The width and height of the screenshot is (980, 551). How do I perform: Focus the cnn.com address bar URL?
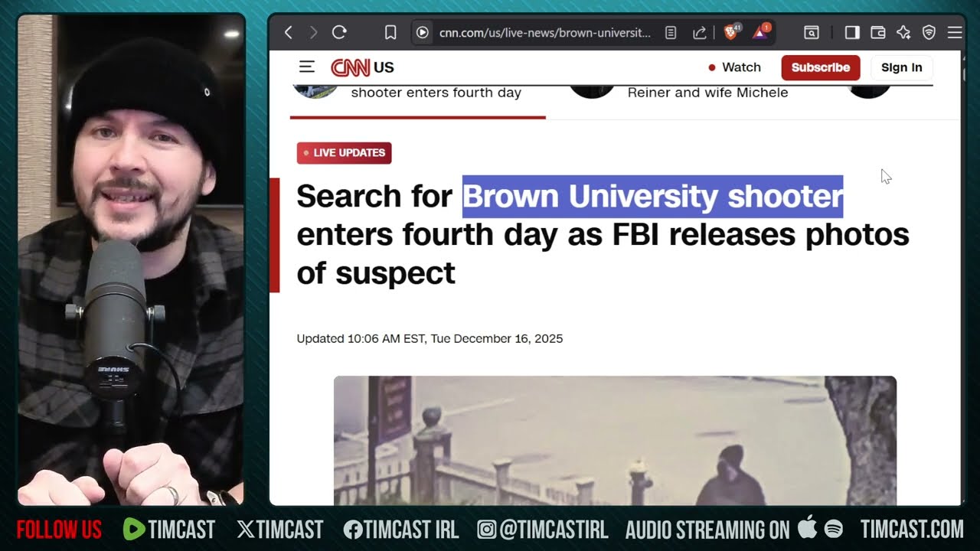(x=544, y=32)
